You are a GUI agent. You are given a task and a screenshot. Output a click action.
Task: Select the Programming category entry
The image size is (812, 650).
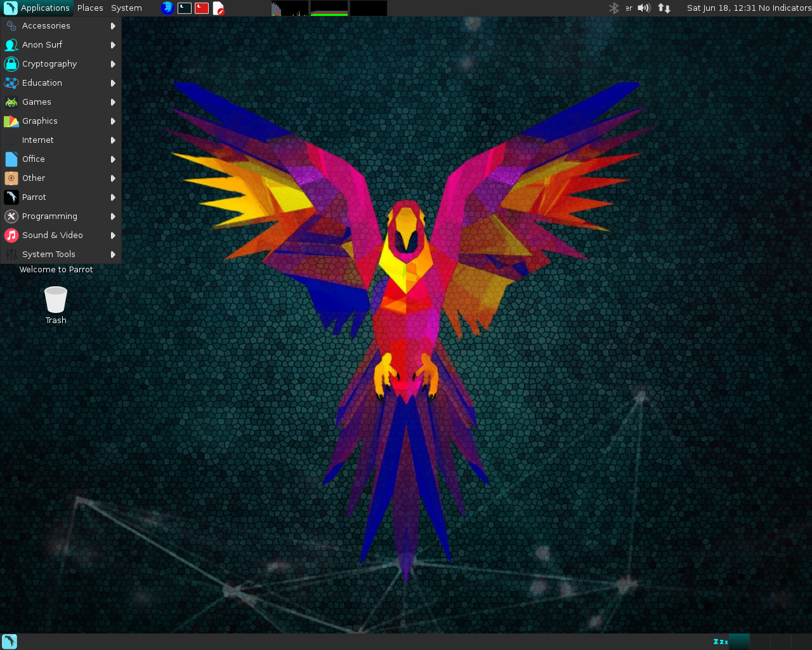(x=49, y=216)
